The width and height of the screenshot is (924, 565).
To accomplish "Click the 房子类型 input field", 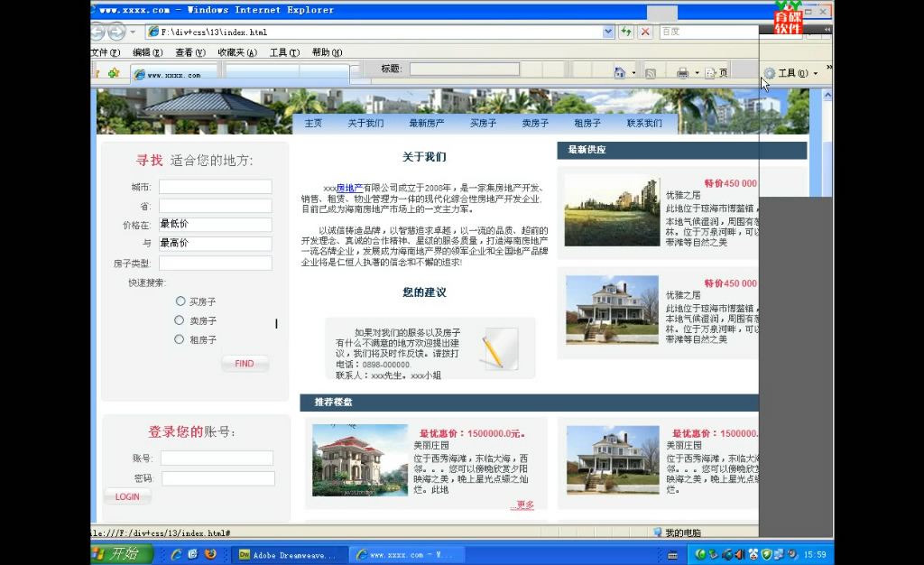I will [215, 263].
